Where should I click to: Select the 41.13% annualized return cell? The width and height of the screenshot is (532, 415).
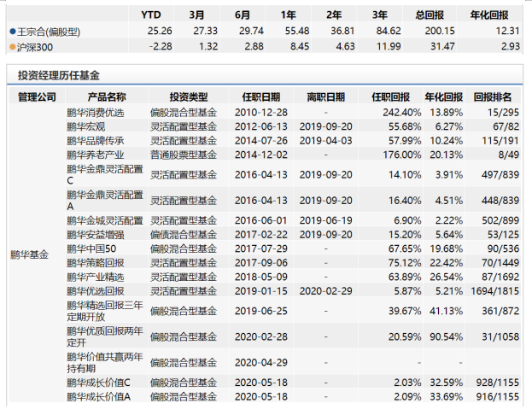(446, 311)
